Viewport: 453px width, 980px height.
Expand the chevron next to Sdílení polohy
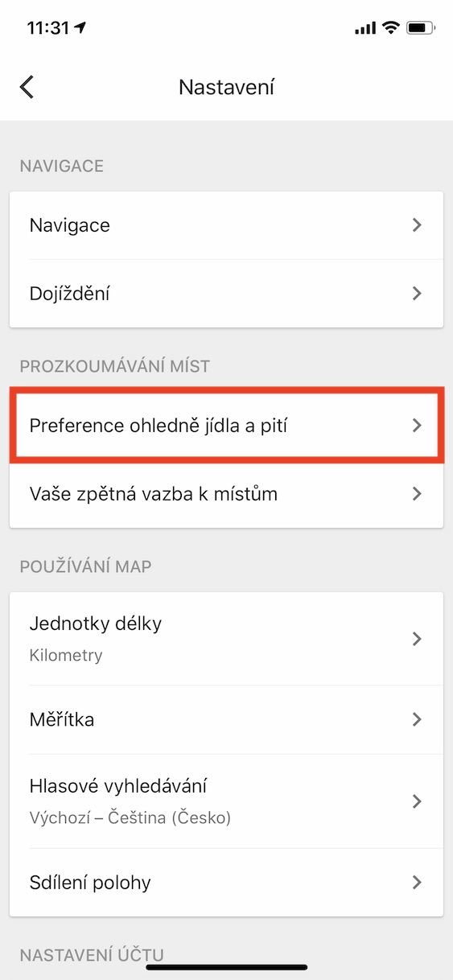[x=417, y=883]
